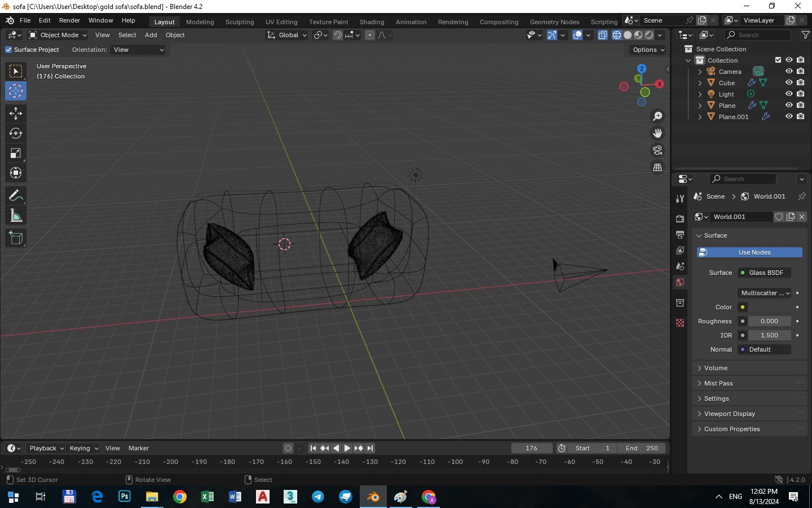Toggle the Surface Project checkbox
Screen dimensions: 812x508
[8, 50]
